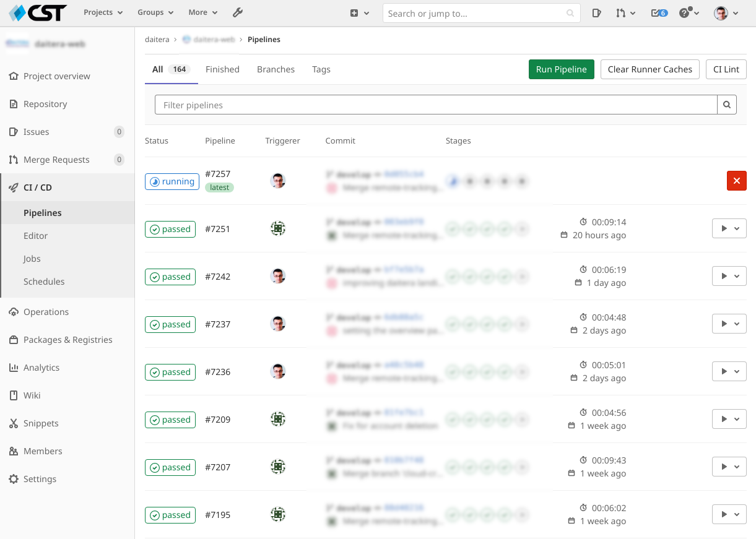This screenshot has height=539, width=756.
Task: Click Clear Runner Caches button
Action: click(650, 69)
